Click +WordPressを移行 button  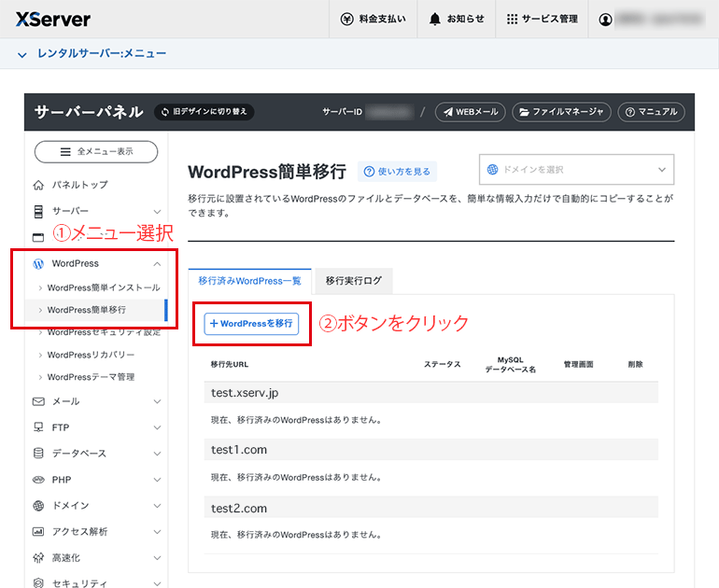pyautogui.click(x=251, y=324)
